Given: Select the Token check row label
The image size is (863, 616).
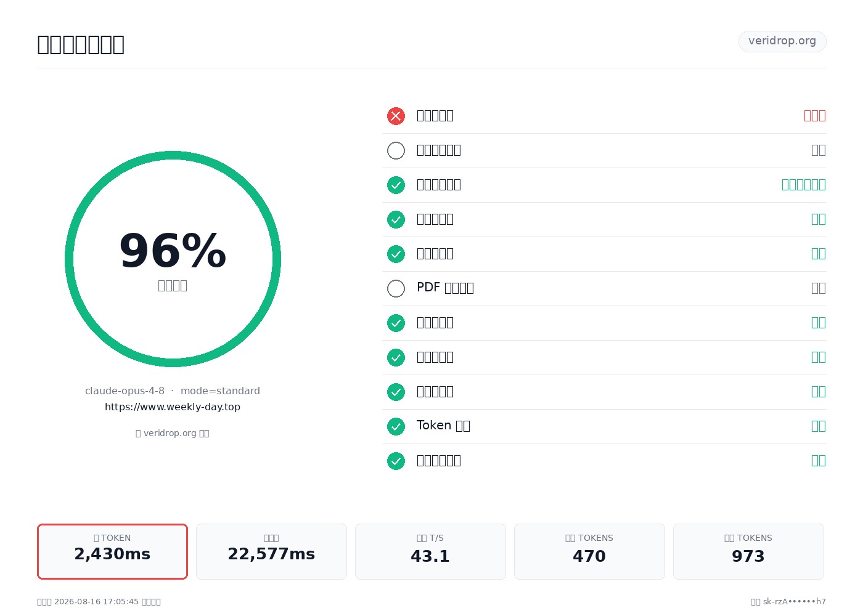Looking at the screenshot, I should [443, 426].
